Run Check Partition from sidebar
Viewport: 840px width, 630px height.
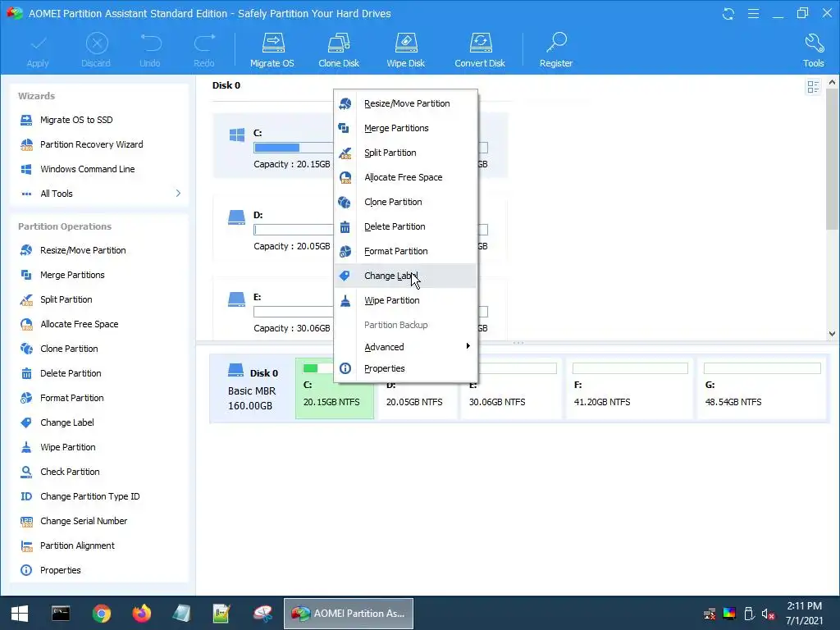tap(70, 472)
